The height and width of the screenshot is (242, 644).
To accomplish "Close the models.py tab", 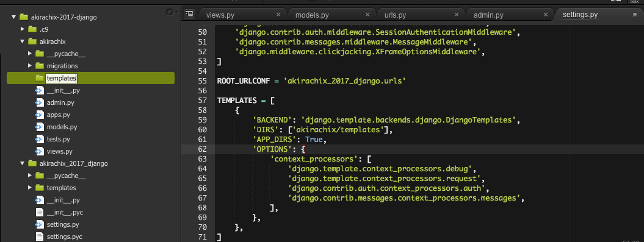I will [x=367, y=15].
